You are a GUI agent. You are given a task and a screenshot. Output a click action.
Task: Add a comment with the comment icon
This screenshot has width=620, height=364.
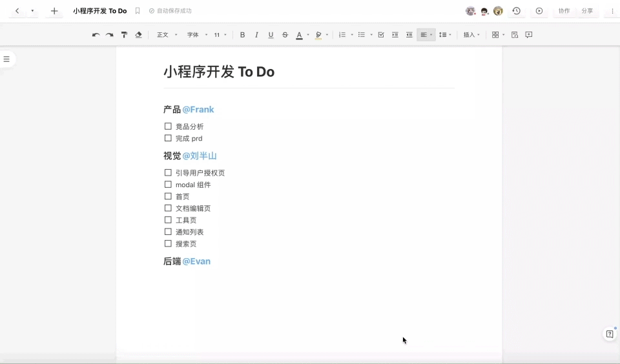click(x=529, y=35)
